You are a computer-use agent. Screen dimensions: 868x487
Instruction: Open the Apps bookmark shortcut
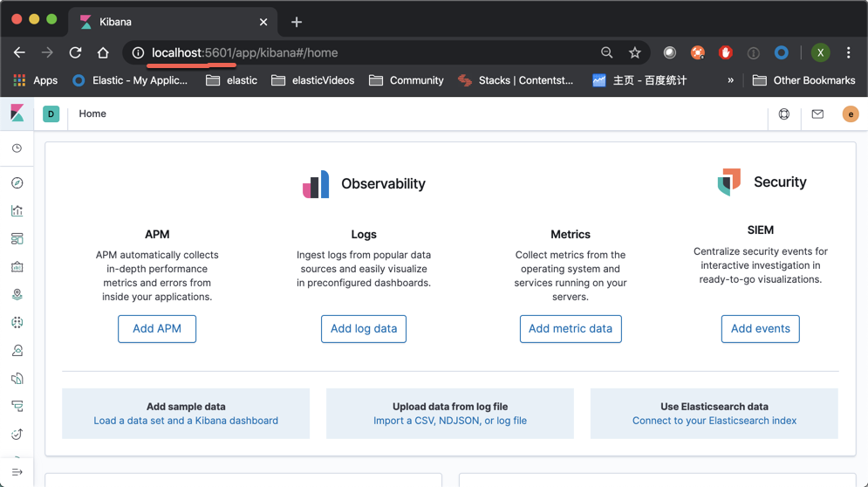[36, 80]
